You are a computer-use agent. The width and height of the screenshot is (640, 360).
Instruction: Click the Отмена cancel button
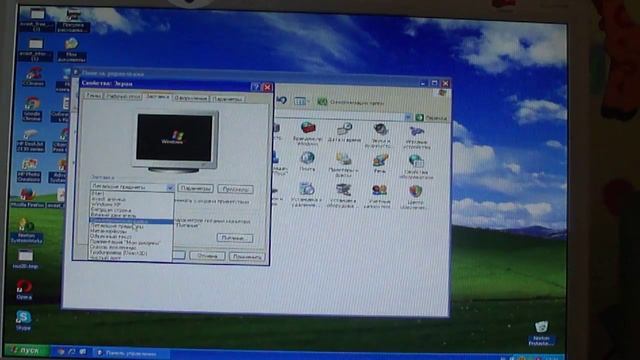[x=207, y=256]
